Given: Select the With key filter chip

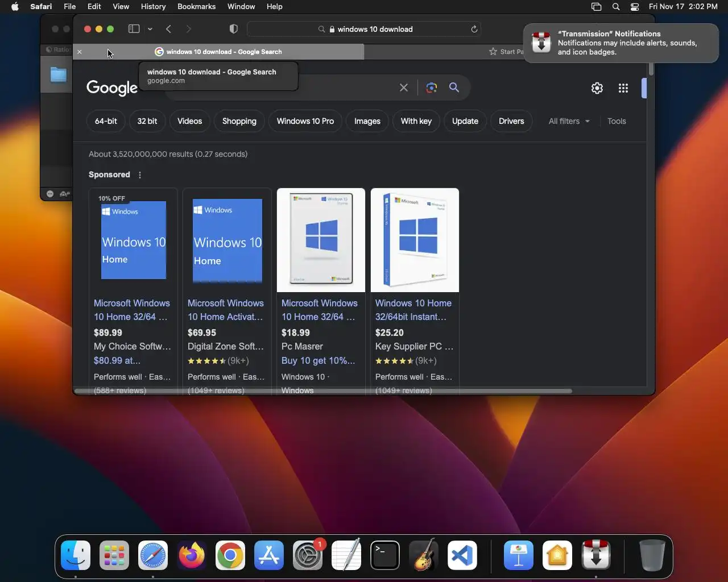Looking at the screenshot, I should (x=416, y=121).
